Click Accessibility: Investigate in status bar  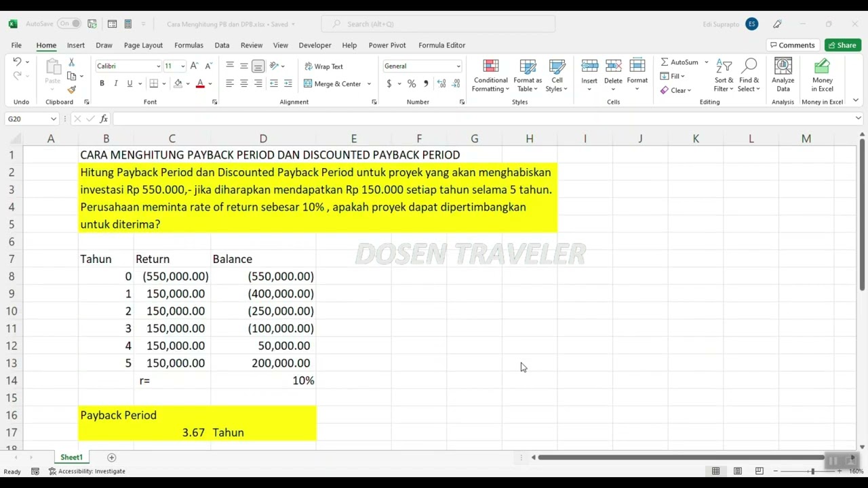click(x=87, y=471)
